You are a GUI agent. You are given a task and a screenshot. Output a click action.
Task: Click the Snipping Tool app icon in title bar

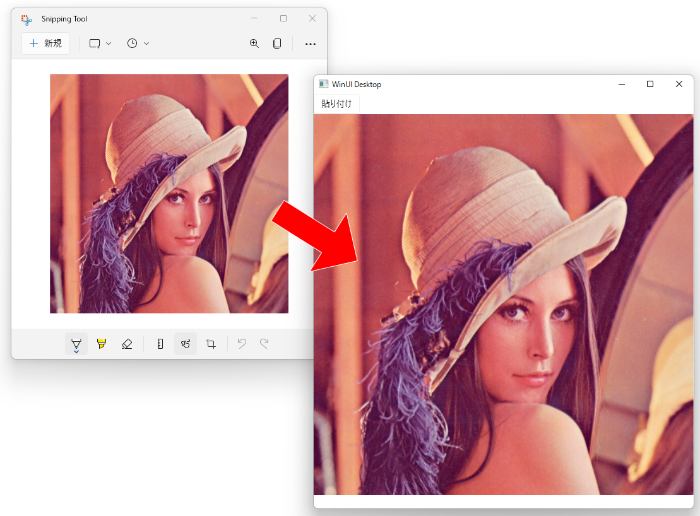tap(26, 20)
